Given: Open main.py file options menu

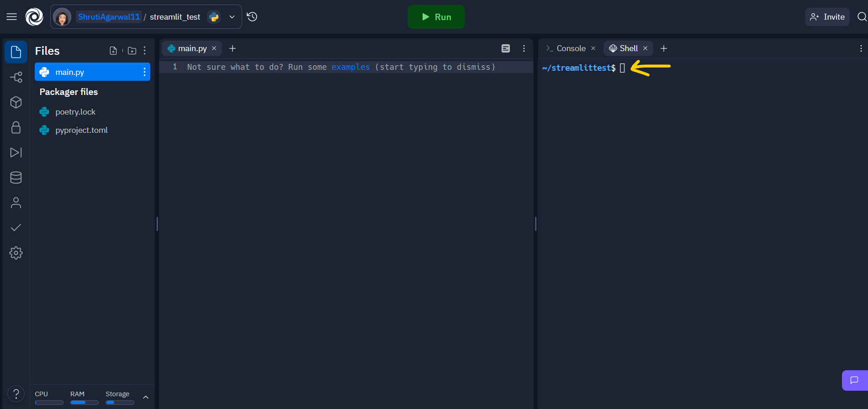Looking at the screenshot, I should point(144,72).
